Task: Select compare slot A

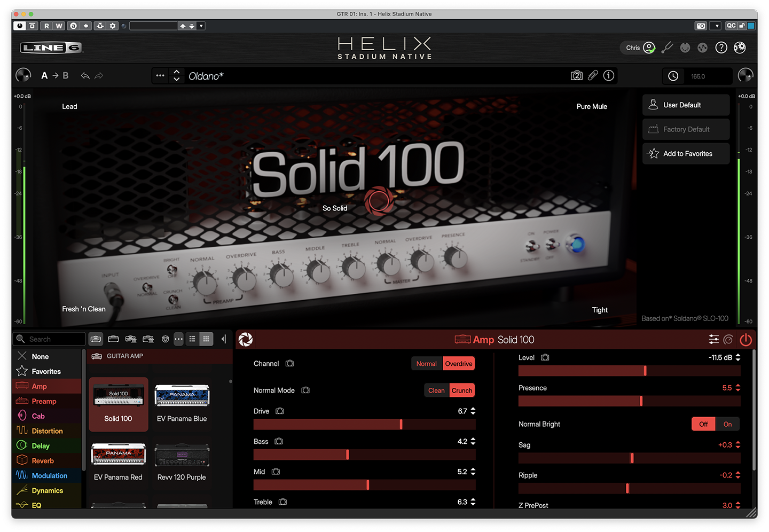Action: coord(44,76)
